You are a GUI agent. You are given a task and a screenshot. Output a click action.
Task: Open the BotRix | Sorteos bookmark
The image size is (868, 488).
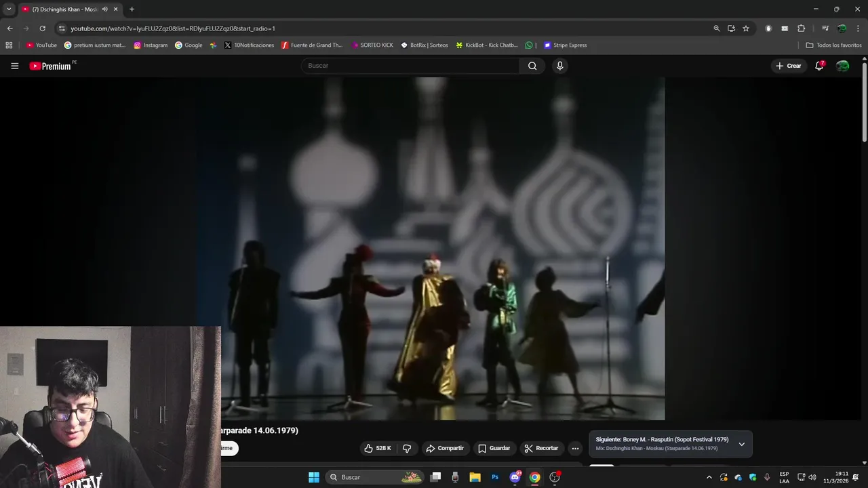click(425, 45)
